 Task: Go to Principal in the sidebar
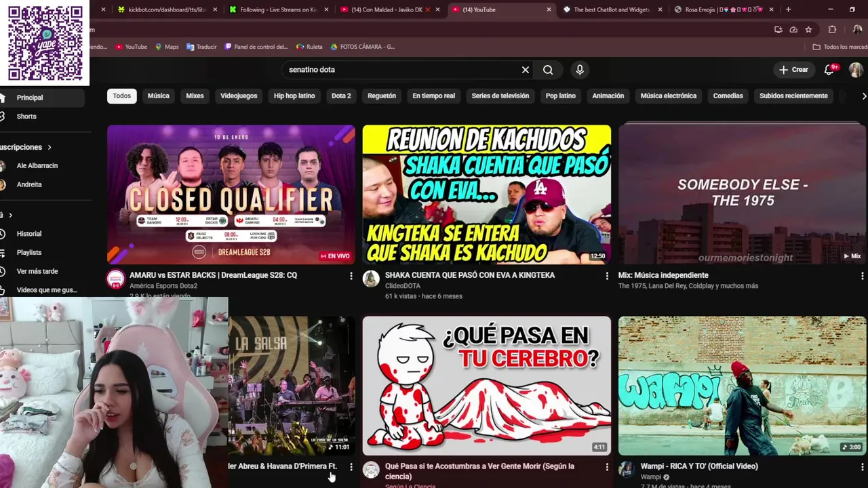pos(42,98)
